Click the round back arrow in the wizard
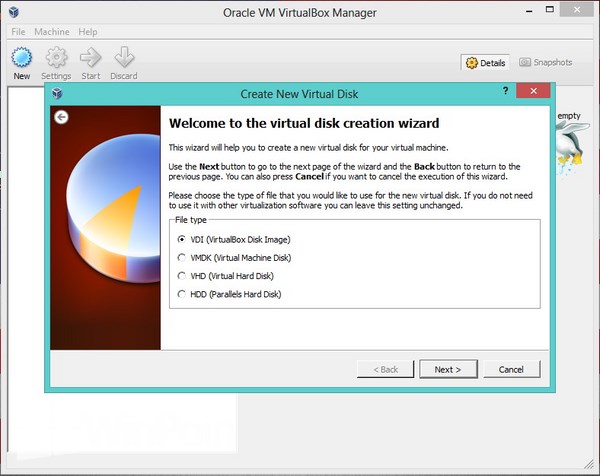 coord(61,117)
